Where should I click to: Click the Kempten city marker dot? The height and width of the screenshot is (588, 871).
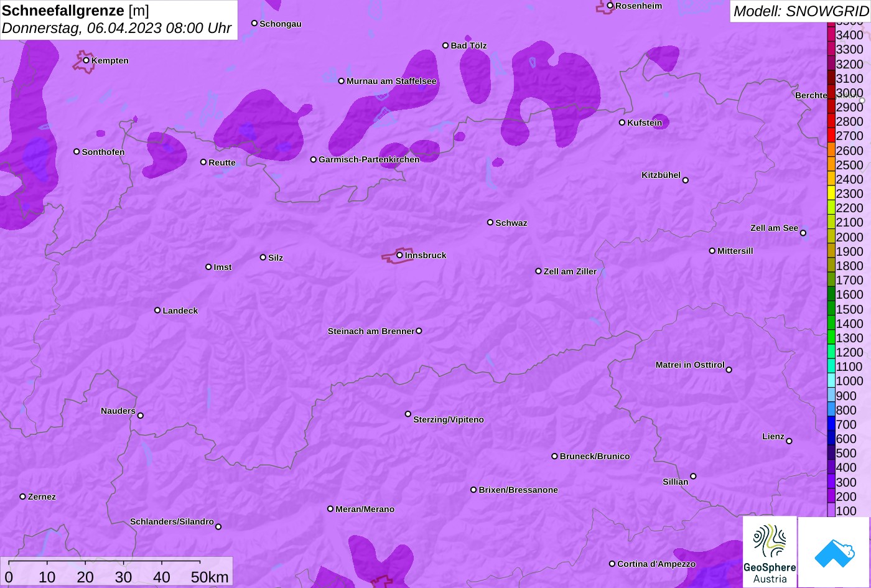pos(86,60)
